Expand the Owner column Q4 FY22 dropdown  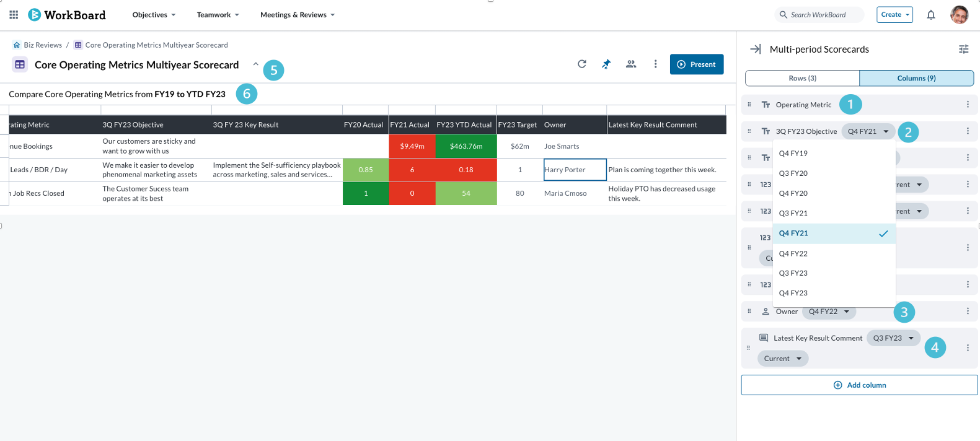tap(829, 312)
